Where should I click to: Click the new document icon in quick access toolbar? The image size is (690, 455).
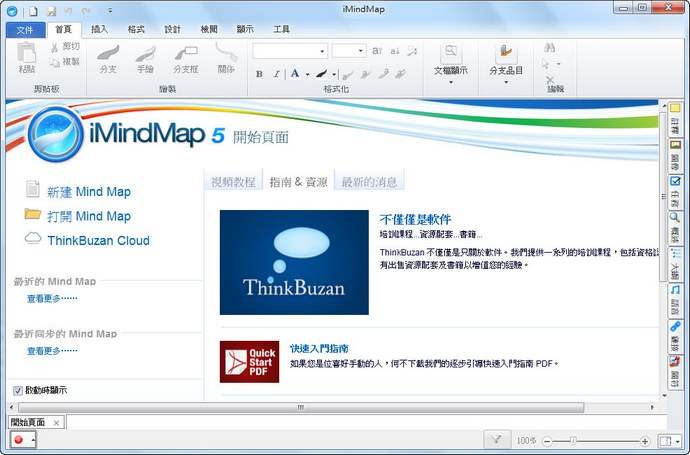click(x=33, y=11)
